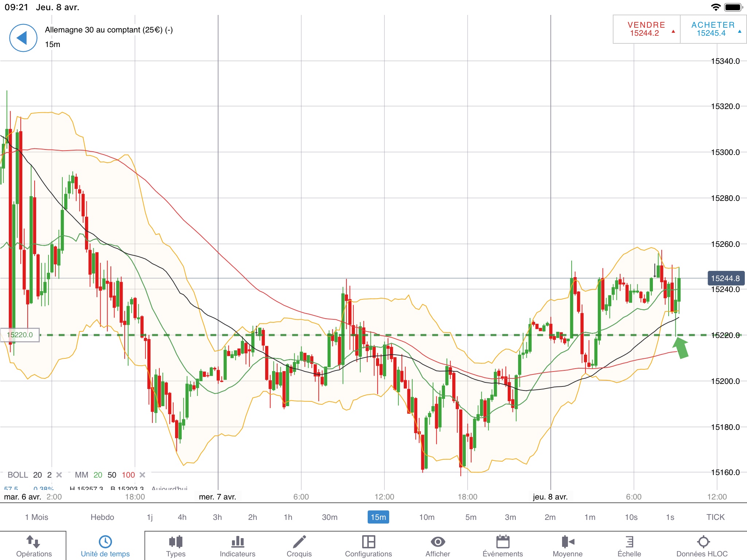This screenshot has width=747, height=560.
Task: Switch timeframe to 1h
Action: click(288, 517)
